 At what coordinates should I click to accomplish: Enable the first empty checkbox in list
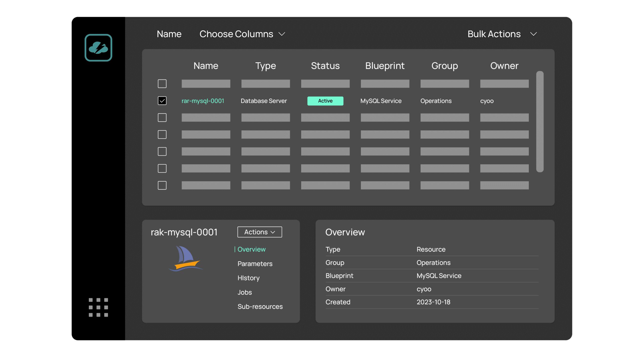pos(162,83)
